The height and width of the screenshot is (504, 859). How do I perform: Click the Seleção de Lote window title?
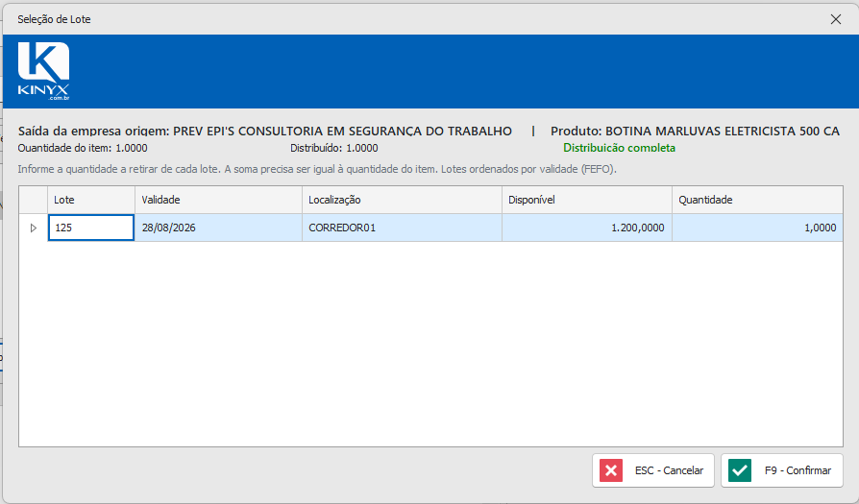coord(54,19)
